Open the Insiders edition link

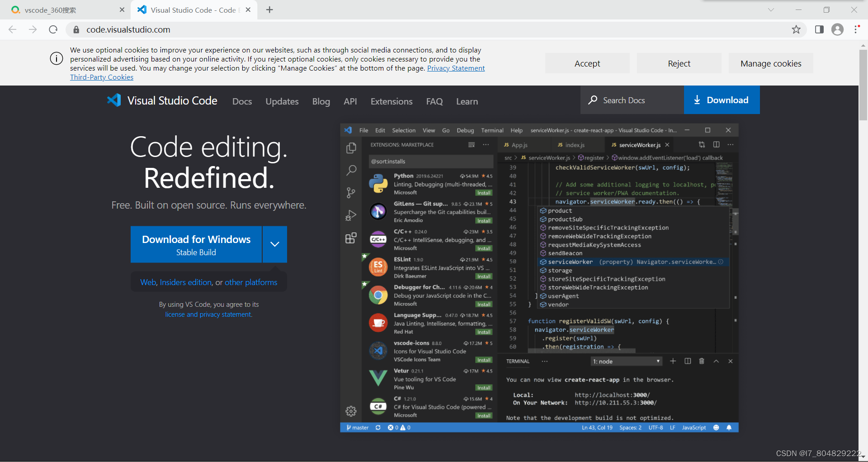click(186, 282)
